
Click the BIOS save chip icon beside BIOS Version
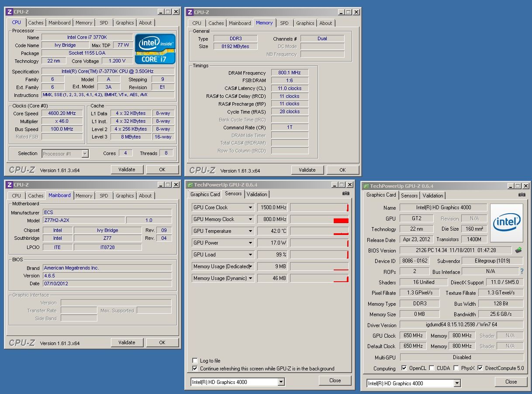coord(518,250)
